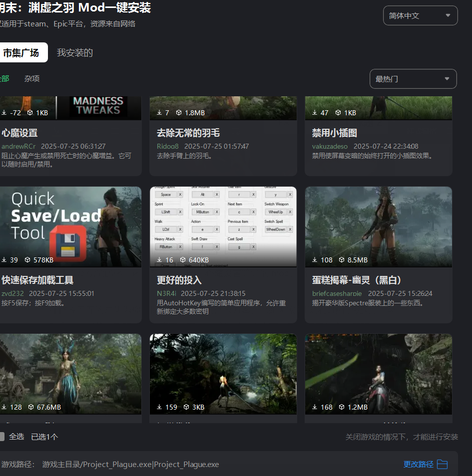Click download icon beside count 128
This screenshot has height=476, width=472.
(4, 407)
